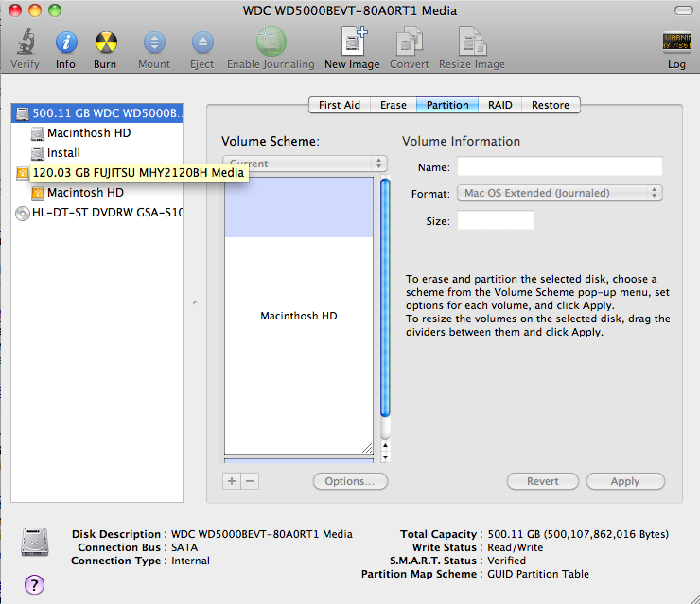Select Macinthosh HD volume in sidebar
The height and width of the screenshot is (604, 700).
tap(96, 133)
